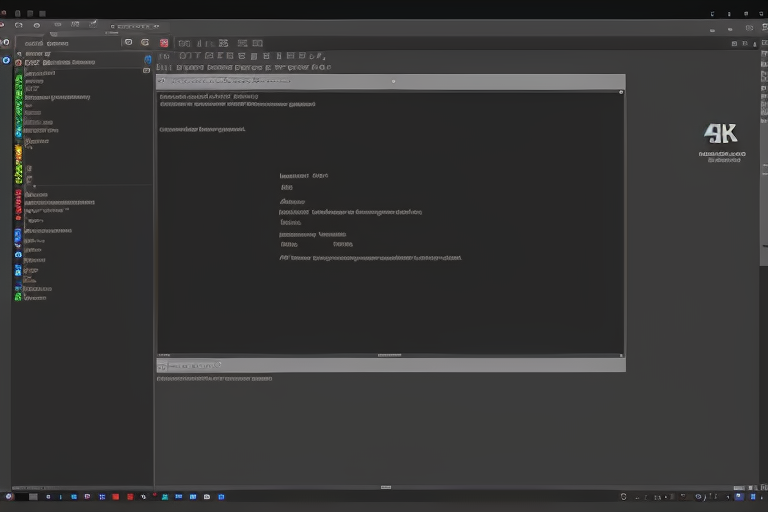Select a red-marked item in the left panel list
768x512 pixels.
click(x=18, y=203)
